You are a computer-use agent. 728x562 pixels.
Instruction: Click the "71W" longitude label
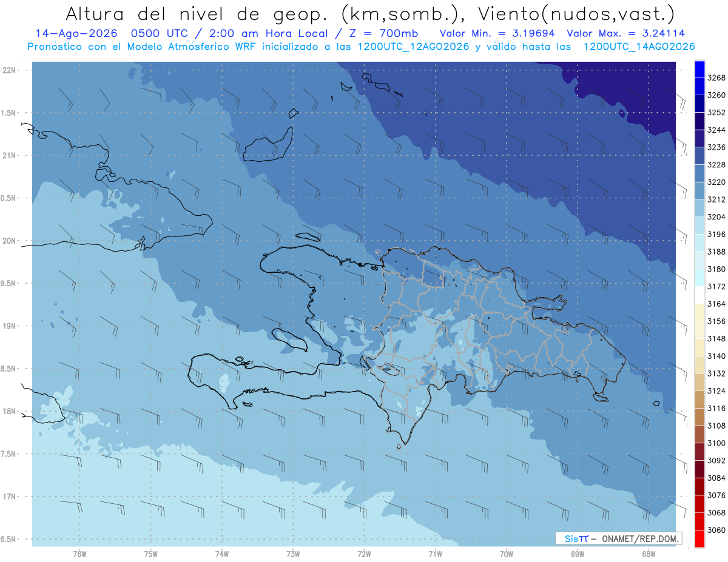point(435,554)
